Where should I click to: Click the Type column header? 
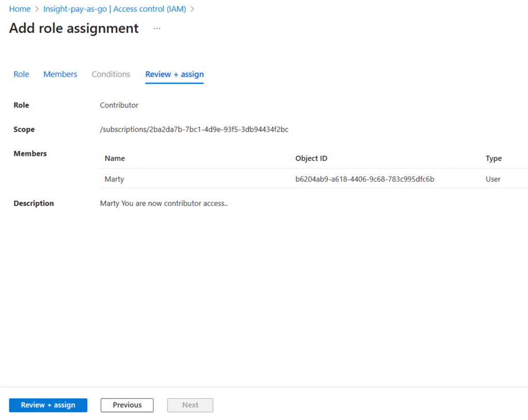[x=493, y=158]
